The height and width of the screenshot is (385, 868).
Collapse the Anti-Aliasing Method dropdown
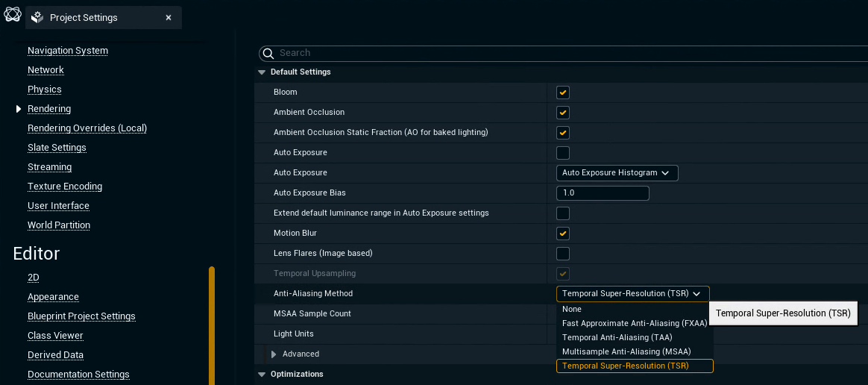(632, 294)
